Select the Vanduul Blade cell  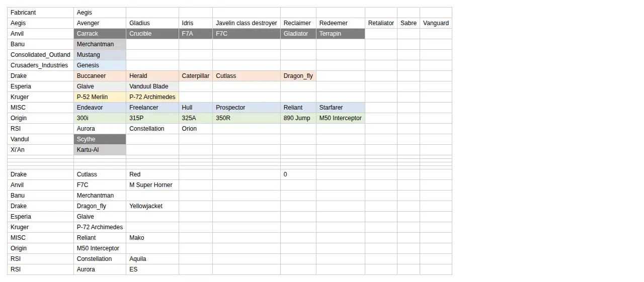(152, 86)
